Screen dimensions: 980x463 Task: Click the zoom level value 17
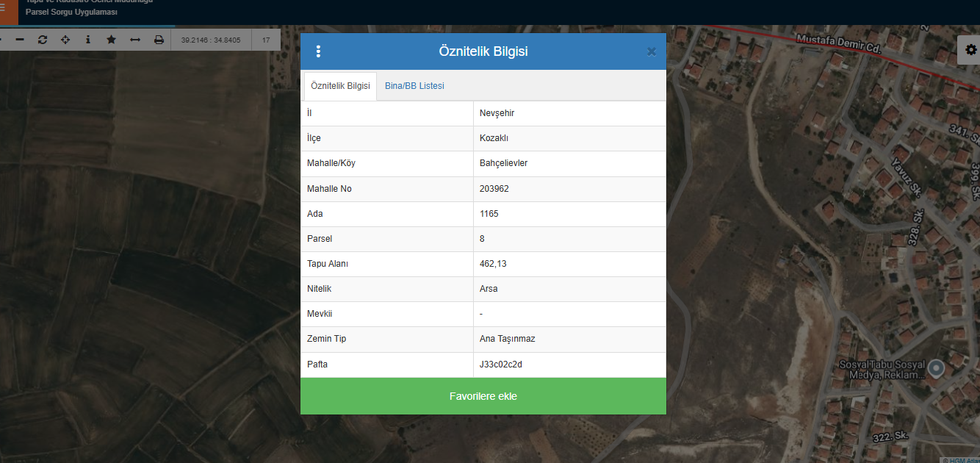[266, 40]
